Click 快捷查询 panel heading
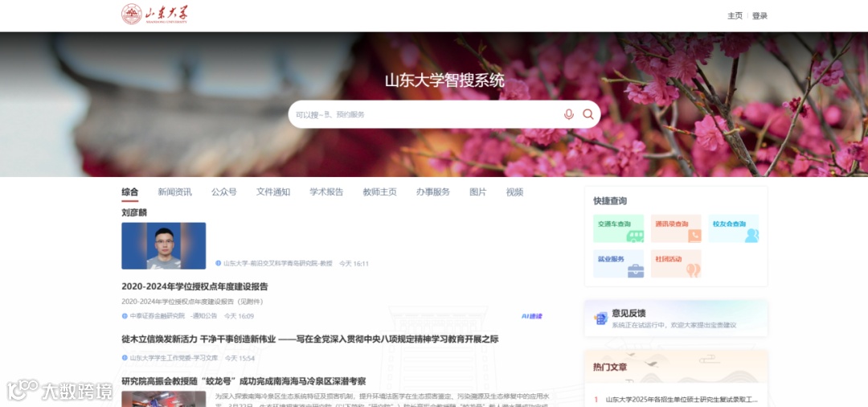This screenshot has width=868, height=407. point(610,201)
